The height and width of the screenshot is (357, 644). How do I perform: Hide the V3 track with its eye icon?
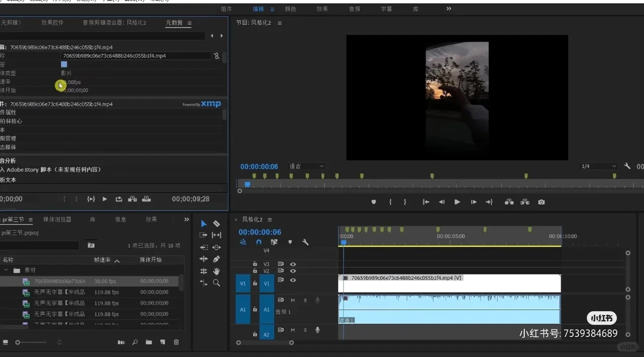click(x=293, y=264)
